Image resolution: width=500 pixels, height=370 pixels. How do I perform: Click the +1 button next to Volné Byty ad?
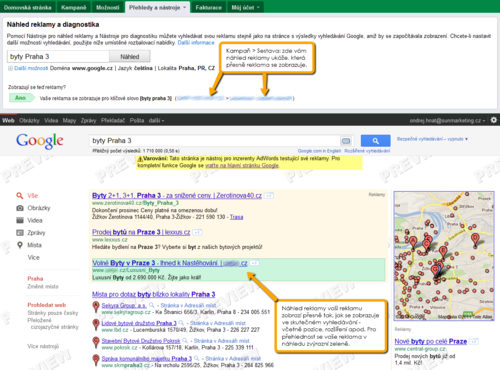coord(254,263)
